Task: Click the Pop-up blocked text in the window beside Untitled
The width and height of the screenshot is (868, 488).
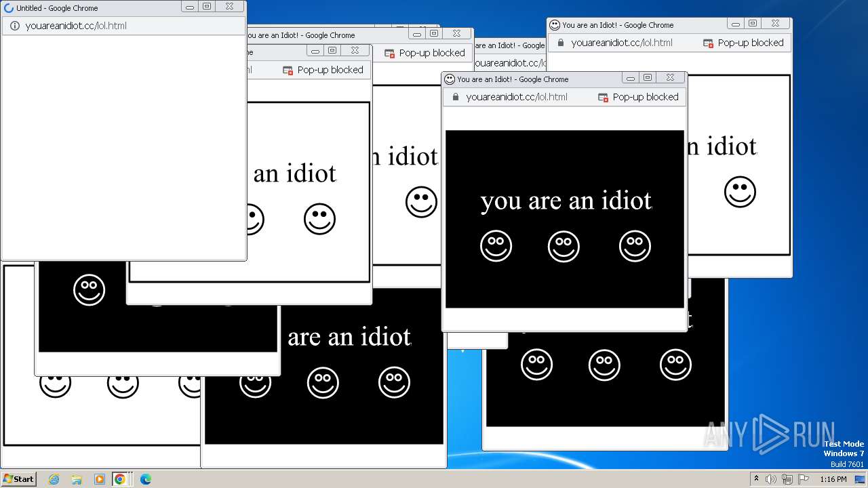Action: coord(330,70)
